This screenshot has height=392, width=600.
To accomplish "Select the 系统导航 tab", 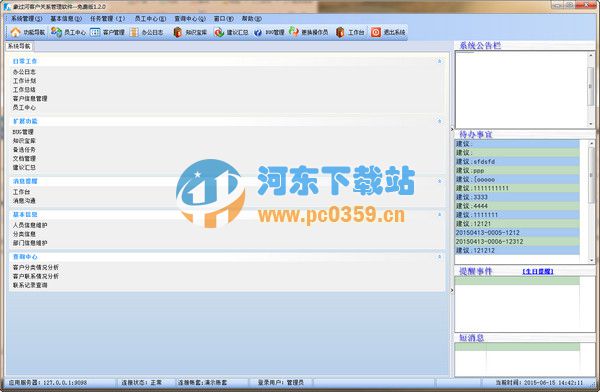I will click(x=19, y=46).
